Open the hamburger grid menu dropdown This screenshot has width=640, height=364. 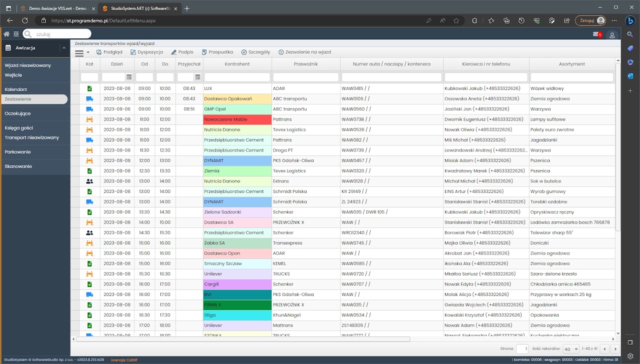[82, 53]
